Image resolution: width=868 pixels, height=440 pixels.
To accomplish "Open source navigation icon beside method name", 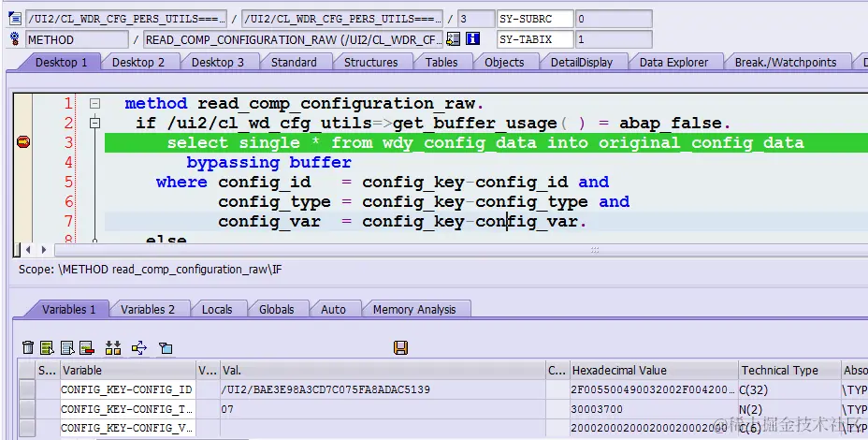I will [454, 38].
